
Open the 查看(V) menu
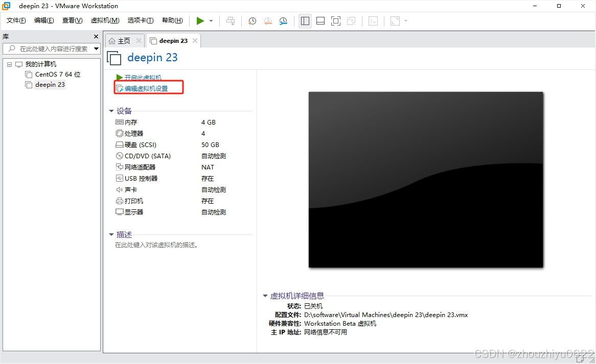pos(72,20)
